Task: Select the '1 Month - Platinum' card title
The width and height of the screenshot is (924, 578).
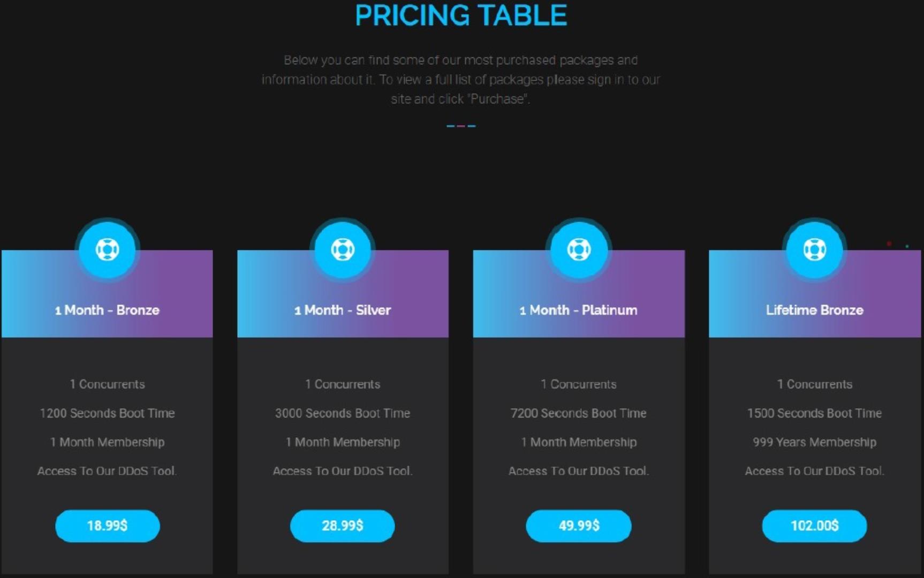Action: pyautogui.click(x=579, y=310)
